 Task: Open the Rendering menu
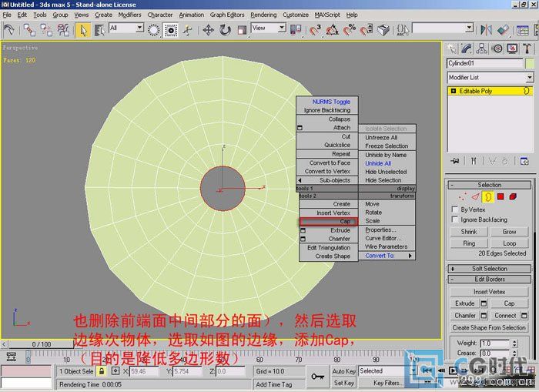point(263,15)
